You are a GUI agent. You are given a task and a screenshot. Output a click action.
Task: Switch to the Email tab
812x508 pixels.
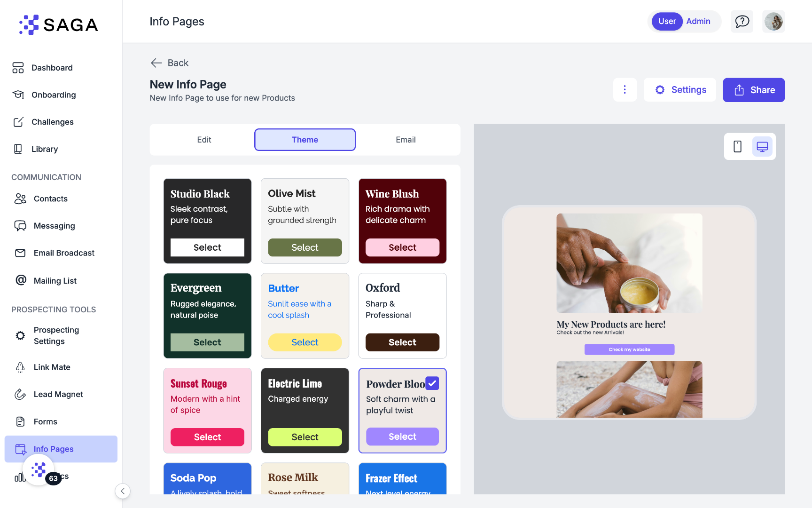406,140
